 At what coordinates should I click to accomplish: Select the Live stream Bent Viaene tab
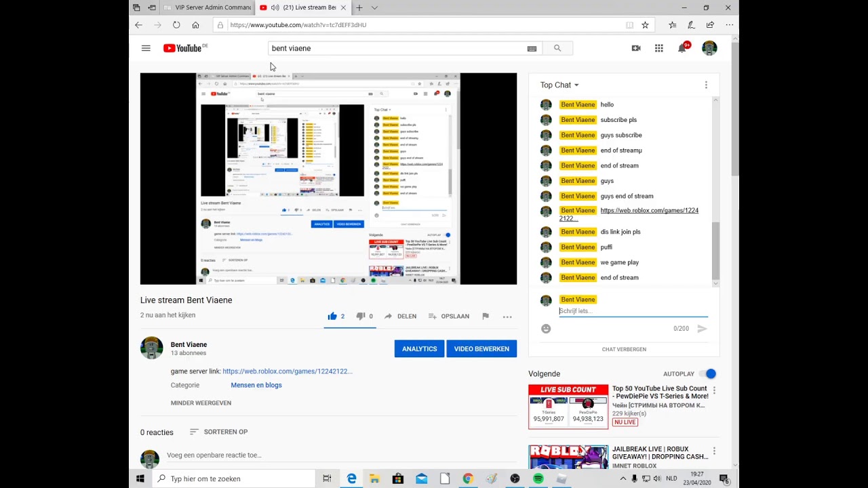(x=303, y=7)
